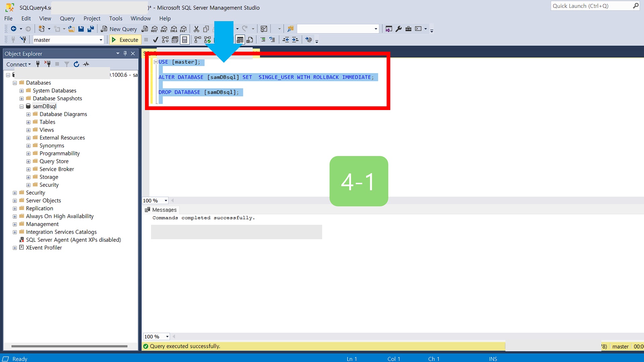Viewport: 644px width, 362px height.
Task: Expand the Server Objects node
Action: [15, 201]
